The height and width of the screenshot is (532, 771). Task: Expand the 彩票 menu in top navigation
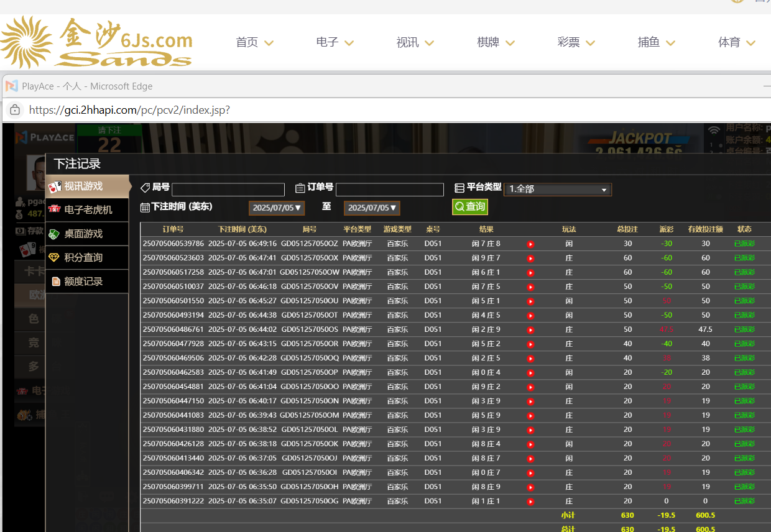pos(576,42)
